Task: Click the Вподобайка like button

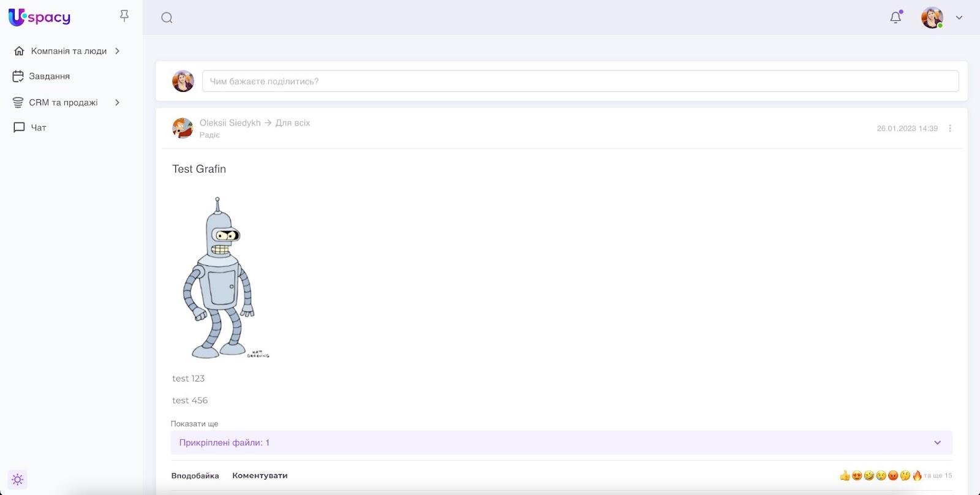Action: [195, 475]
